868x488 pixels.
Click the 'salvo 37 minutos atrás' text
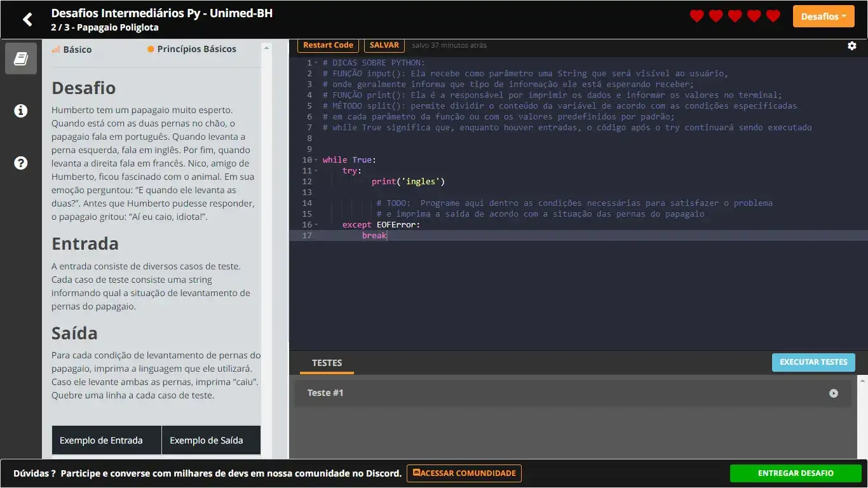click(x=449, y=46)
